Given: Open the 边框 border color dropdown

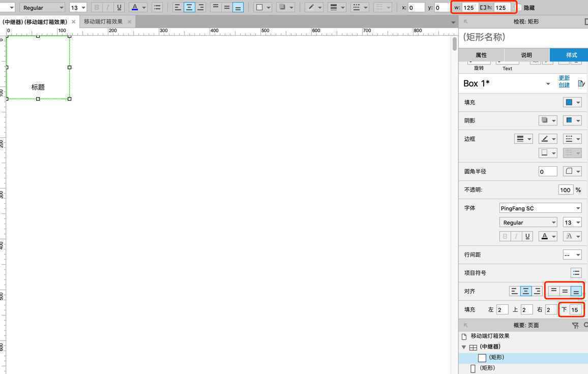Looking at the screenshot, I should click(548, 139).
